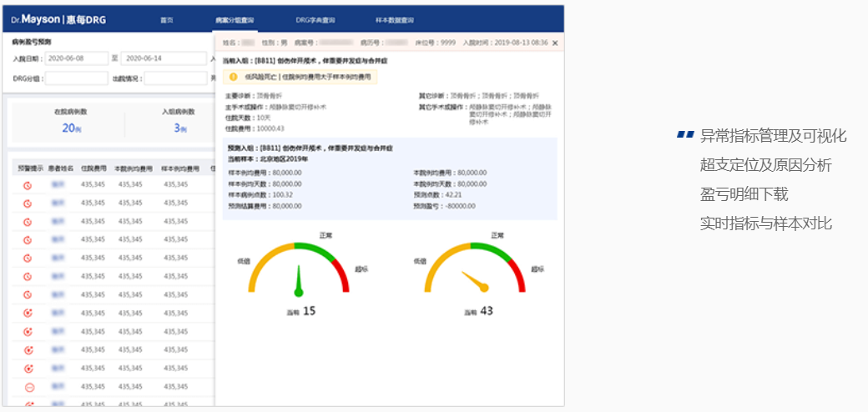Click the 低风险死亡 warning banner text
The image size is (868, 412).
click(308, 77)
